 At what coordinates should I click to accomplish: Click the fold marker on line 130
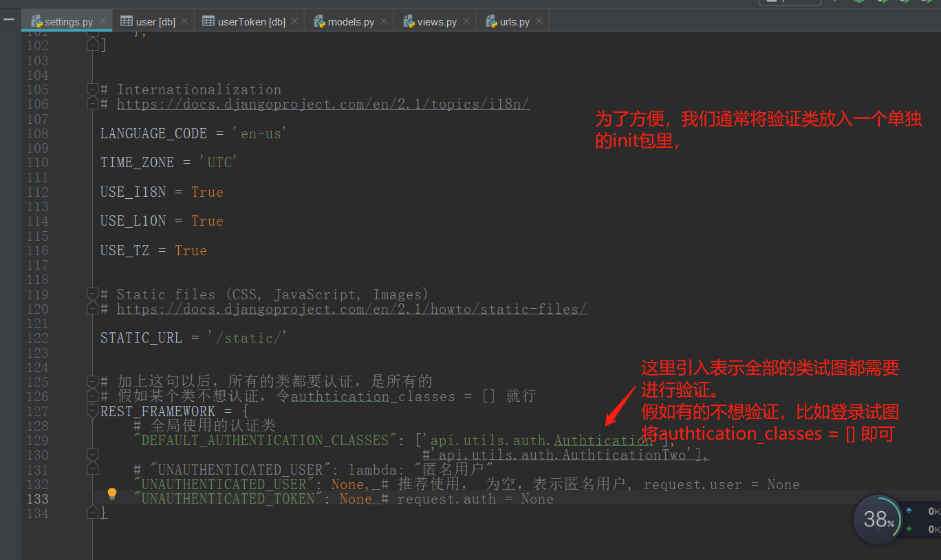[93, 454]
